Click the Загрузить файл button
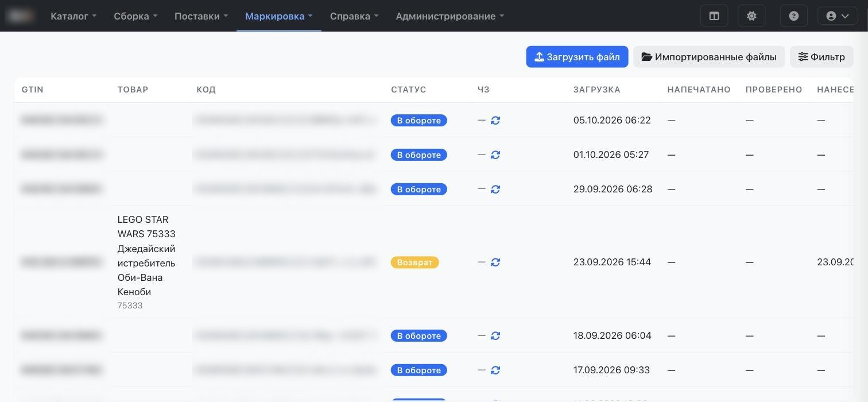Screen dimensions: 868x402 [x=577, y=57]
